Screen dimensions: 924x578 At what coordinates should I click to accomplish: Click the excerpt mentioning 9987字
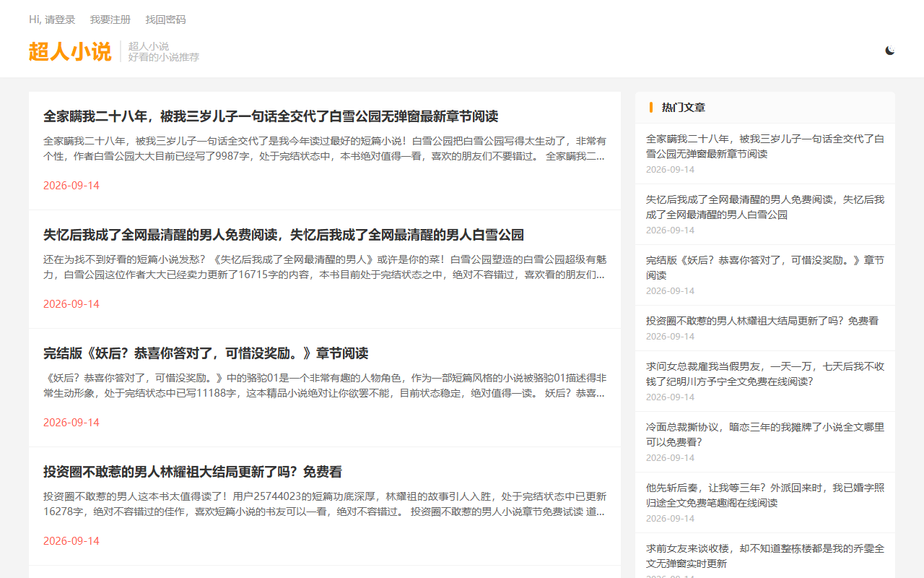325,148
